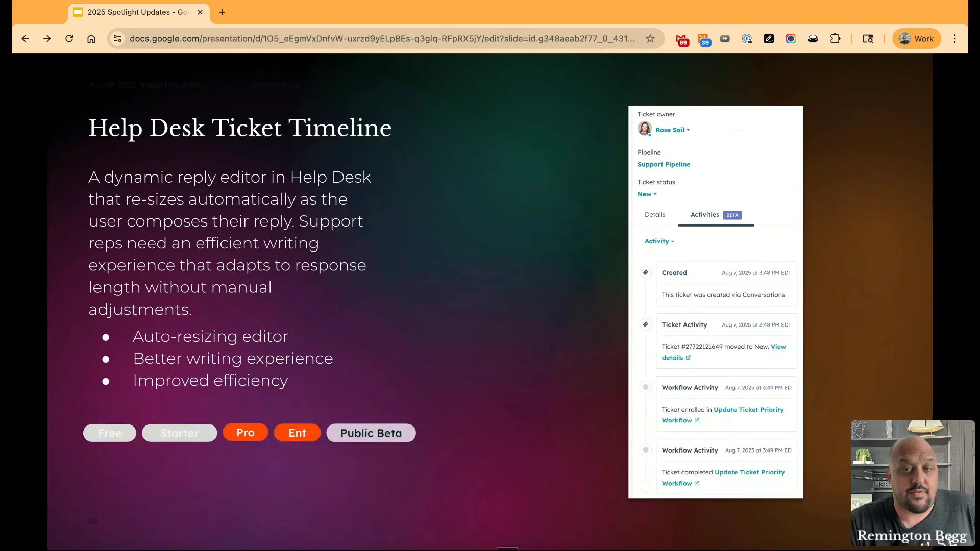Bookmark this page with the star icon
Image resolution: width=980 pixels, height=551 pixels.
650,39
